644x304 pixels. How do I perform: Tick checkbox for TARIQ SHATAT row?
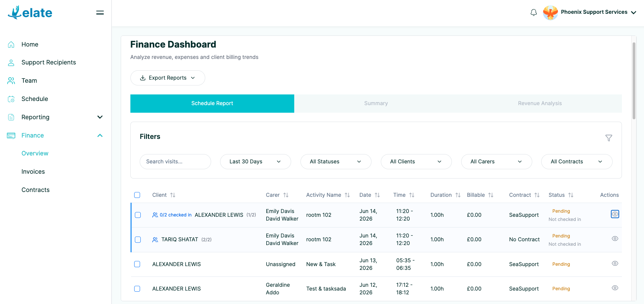click(x=138, y=240)
